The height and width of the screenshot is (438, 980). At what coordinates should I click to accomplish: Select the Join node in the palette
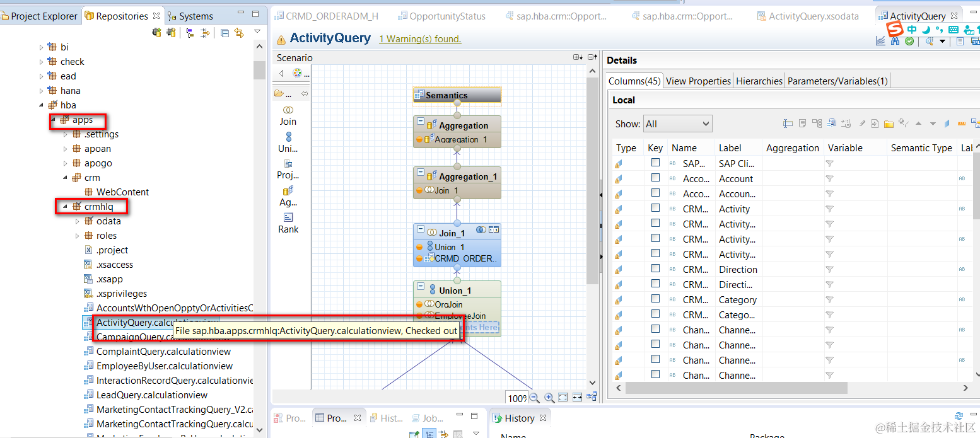288,115
